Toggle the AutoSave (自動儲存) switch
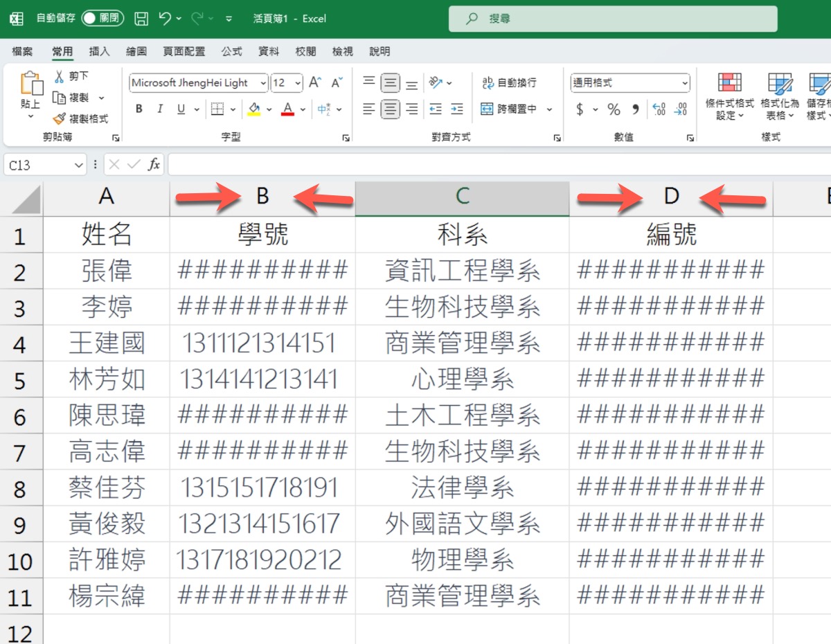831x644 pixels. pos(102,19)
